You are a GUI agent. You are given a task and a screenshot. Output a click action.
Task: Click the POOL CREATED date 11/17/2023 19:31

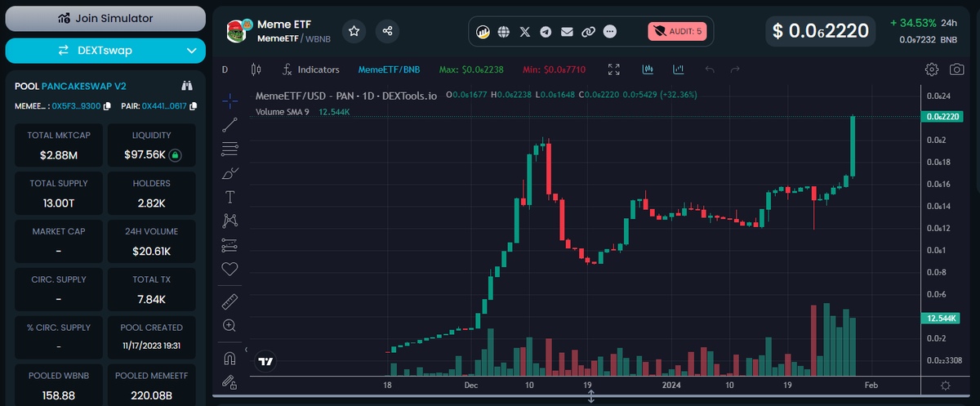[151, 346]
